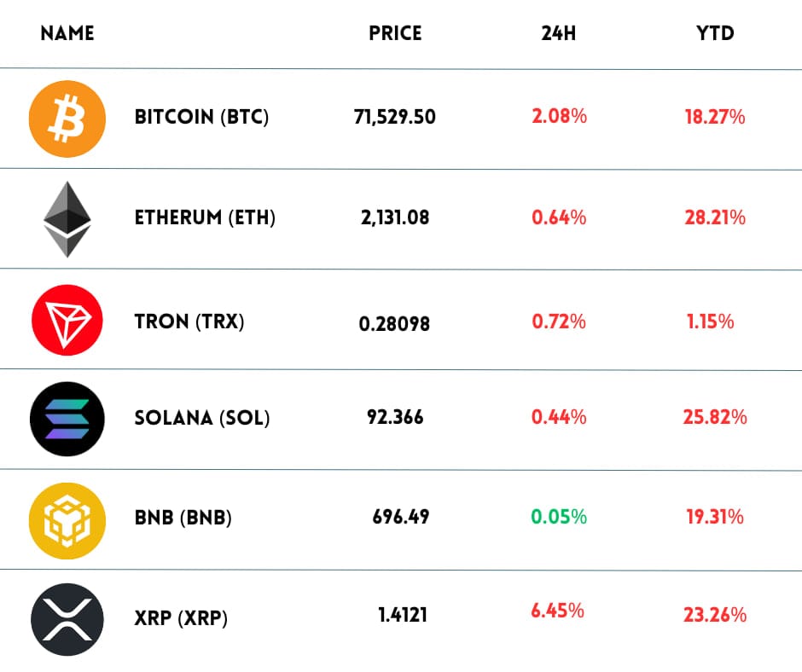Sort by the NAME column header
The image size is (802, 672).
click(67, 34)
